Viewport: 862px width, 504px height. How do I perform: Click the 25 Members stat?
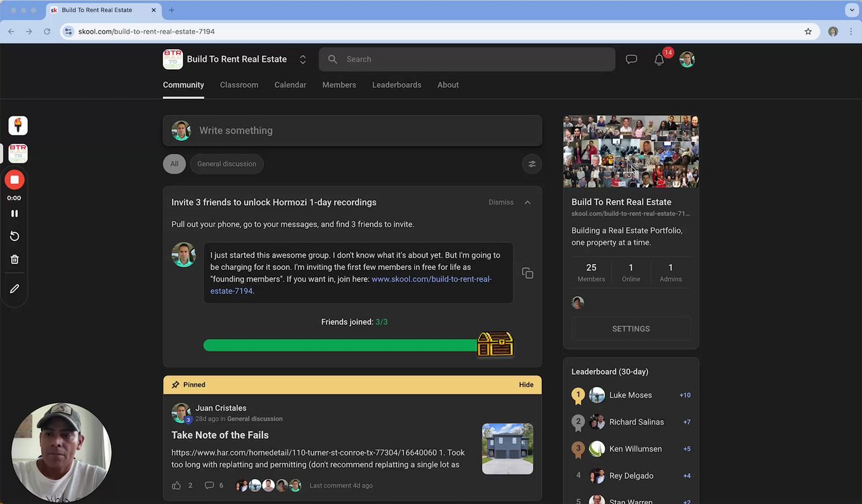tap(591, 273)
